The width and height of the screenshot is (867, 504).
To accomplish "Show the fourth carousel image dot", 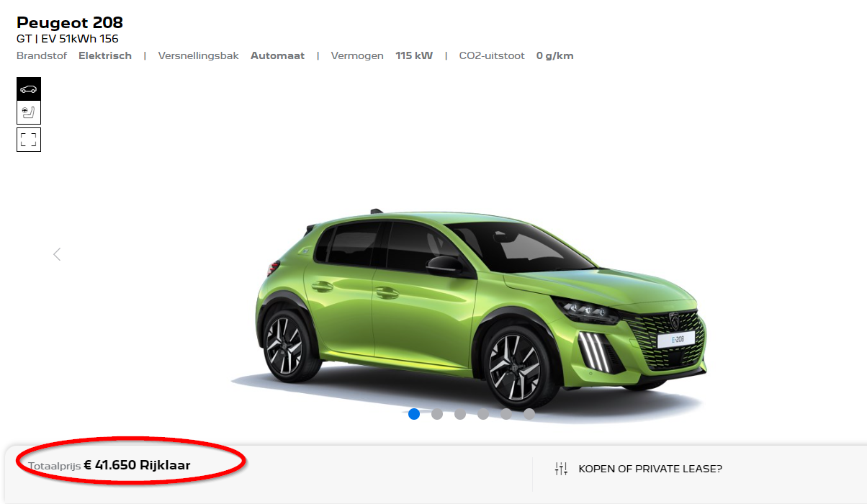I will (483, 414).
